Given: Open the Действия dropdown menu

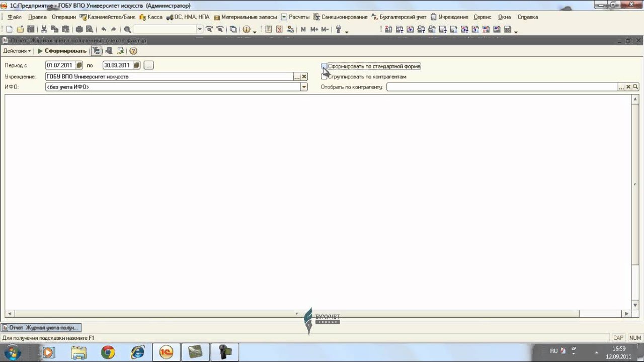Looking at the screenshot, I should (17, 51).
